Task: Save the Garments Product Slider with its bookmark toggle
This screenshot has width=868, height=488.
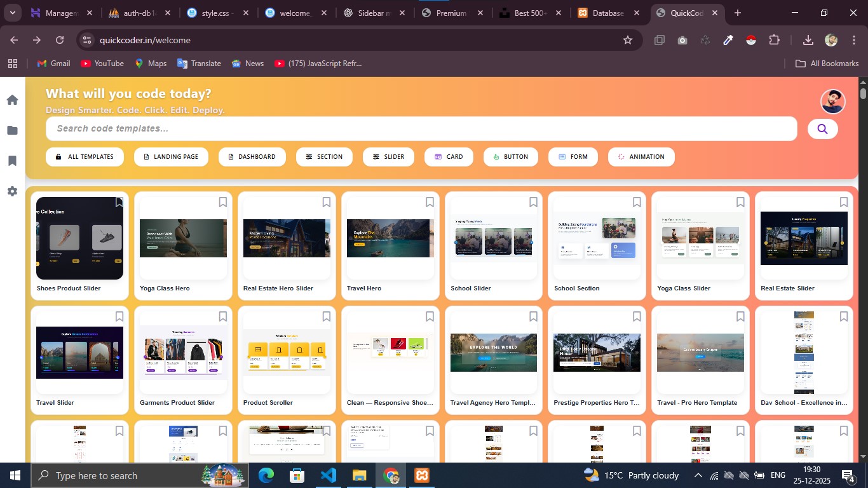Action: point(222,316)
